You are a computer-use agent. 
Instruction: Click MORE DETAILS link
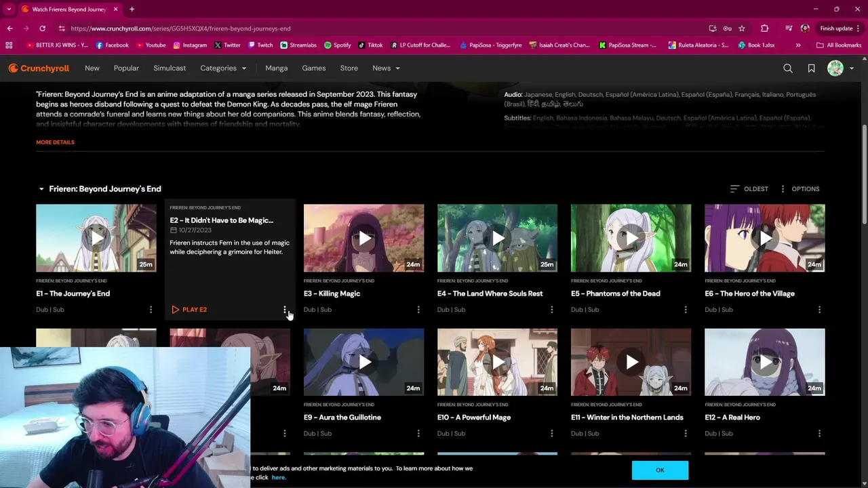click(56, 142)
